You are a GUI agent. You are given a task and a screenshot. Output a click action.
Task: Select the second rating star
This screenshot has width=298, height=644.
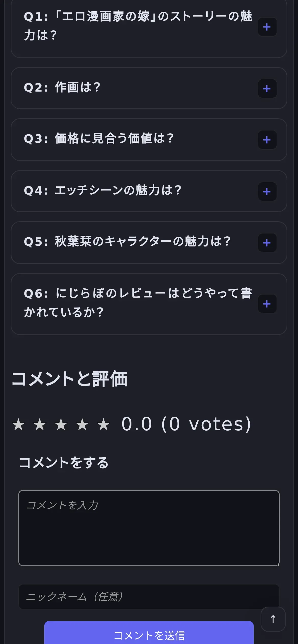click(x=40, y=425)
